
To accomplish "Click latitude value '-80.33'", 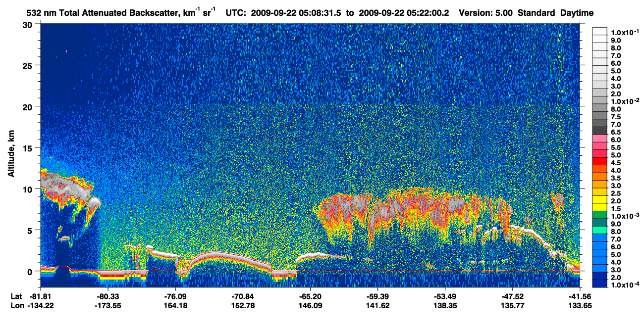I will (108, 296).
